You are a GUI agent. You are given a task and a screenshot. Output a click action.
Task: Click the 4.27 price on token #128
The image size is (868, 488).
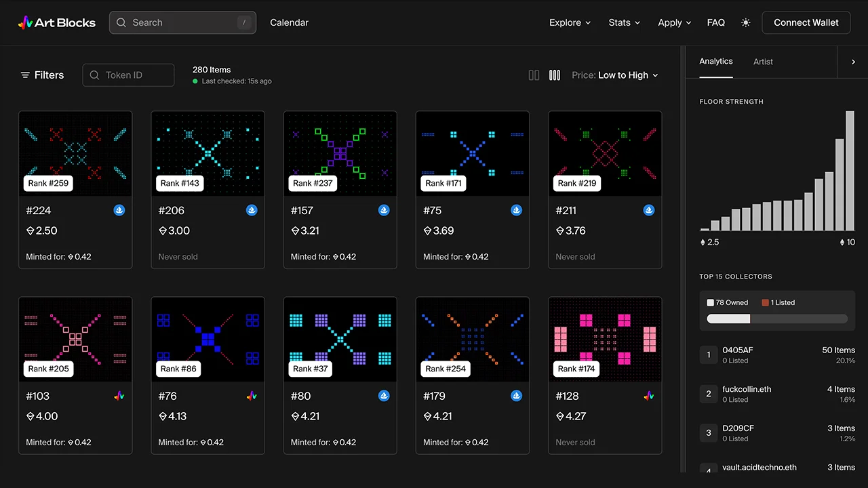(x=571, y=416)
